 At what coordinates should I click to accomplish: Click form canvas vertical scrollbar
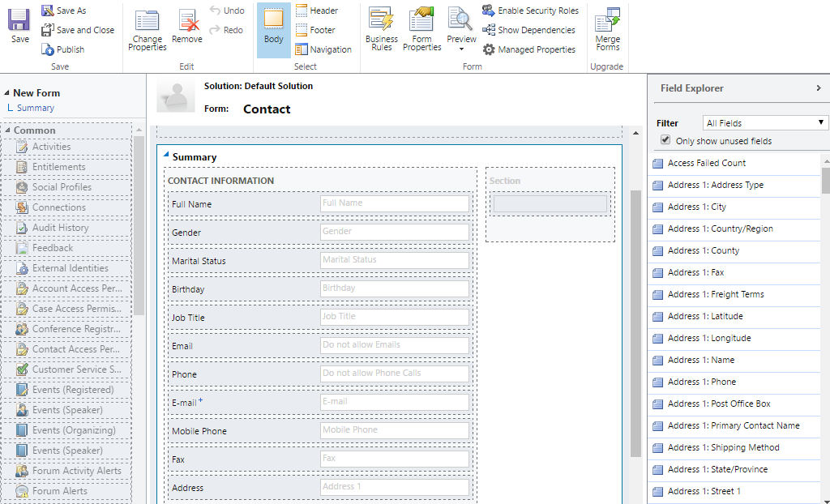[x=635, y=323]
